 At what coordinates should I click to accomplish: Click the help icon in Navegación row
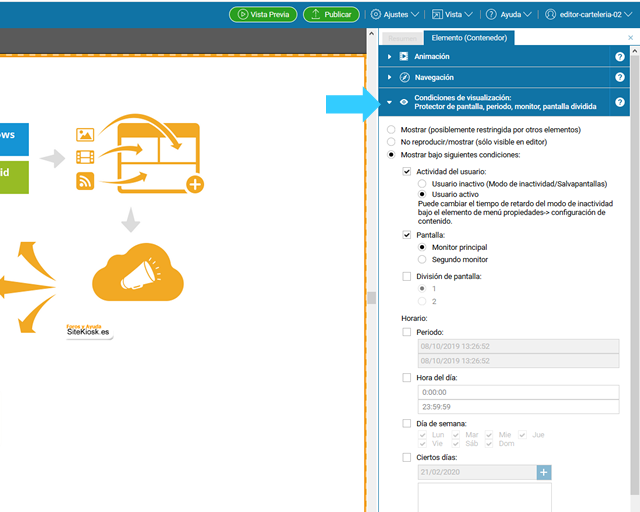click(620, 77)
